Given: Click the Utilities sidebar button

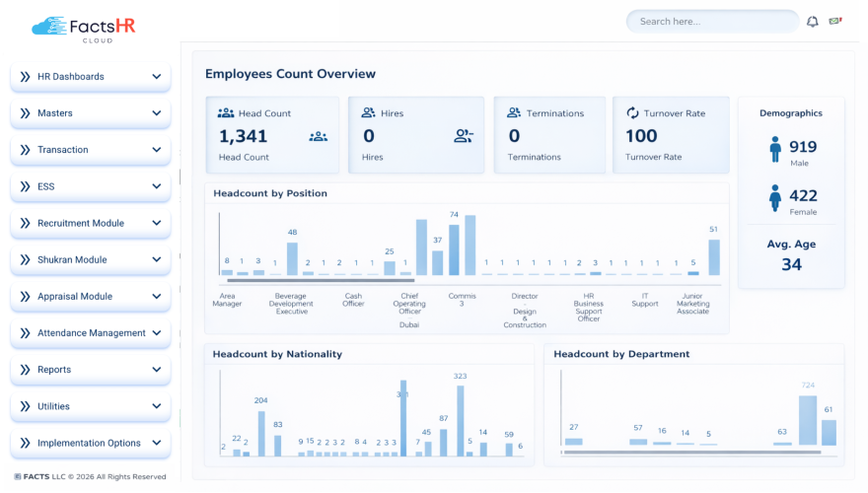Looking at the screenshot, I should tap(90, 406).
